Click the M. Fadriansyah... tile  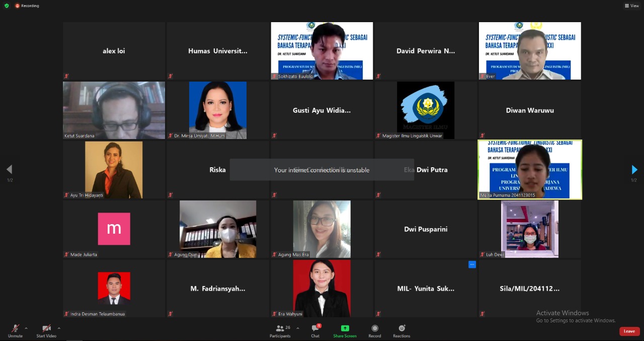coord(218,289)
